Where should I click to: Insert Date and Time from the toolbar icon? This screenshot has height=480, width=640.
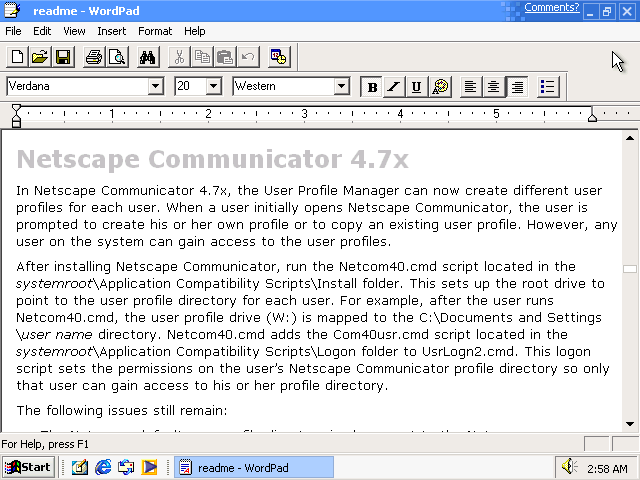[279, 57]
